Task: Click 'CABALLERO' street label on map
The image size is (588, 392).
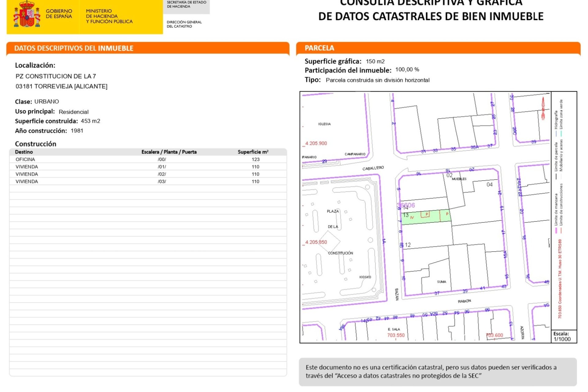Action: click(x=373, y=168)
